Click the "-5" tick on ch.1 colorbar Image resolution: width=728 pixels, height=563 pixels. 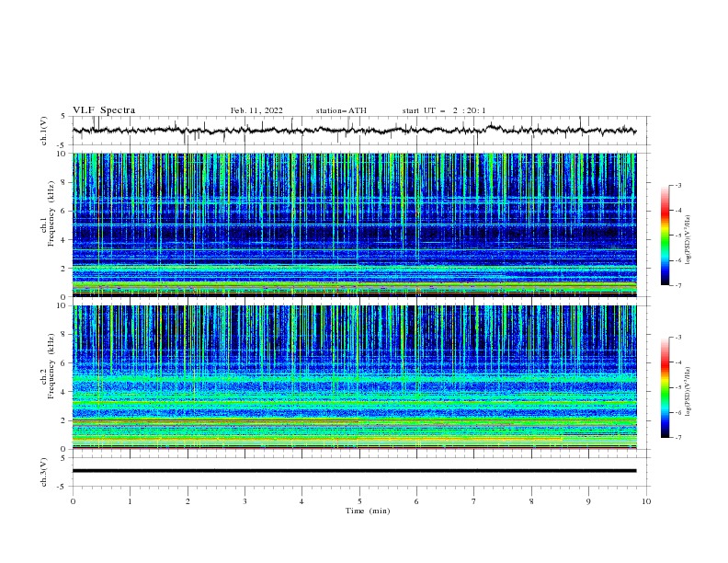[678, 236]
